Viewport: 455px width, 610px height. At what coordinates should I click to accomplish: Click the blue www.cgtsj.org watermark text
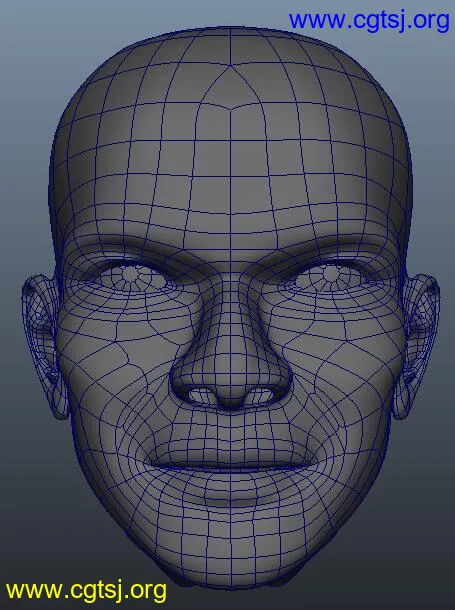369,21
